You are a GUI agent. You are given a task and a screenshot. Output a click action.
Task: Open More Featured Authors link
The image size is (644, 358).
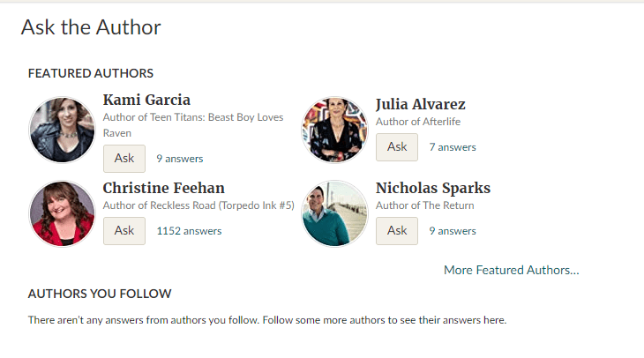coord(512,270)
